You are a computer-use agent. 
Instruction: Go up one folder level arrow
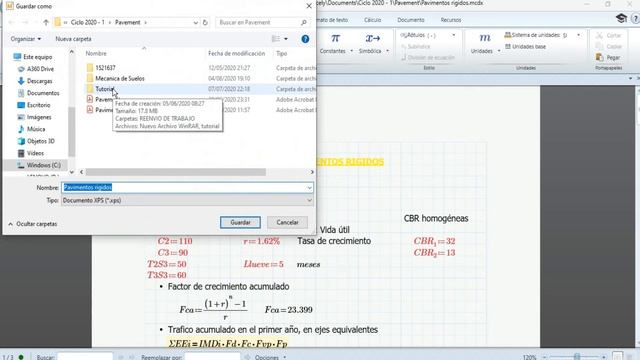pyautogui.click(x=46, y=22)
